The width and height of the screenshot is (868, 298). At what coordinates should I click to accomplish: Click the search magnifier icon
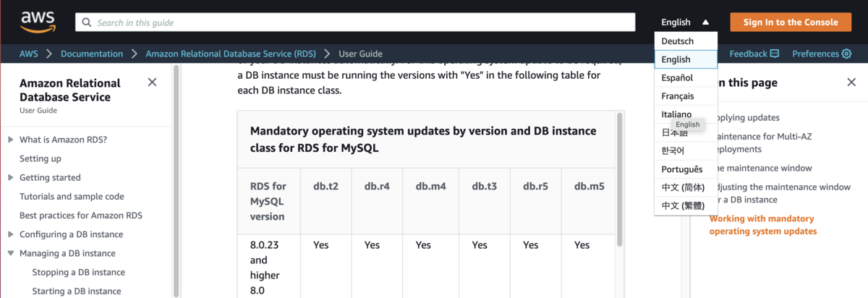(x=87, y=22)
